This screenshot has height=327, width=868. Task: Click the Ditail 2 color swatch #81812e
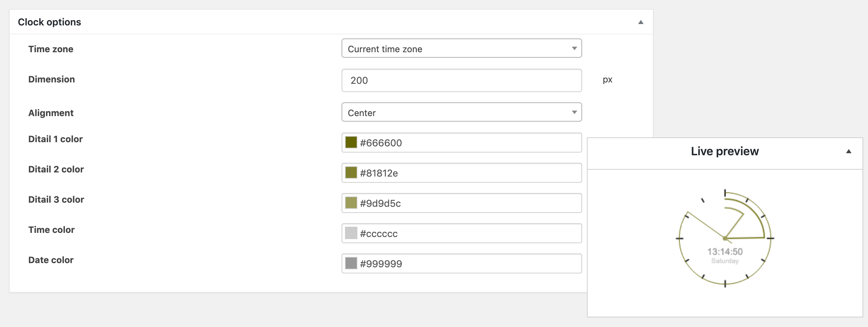click(x=351, y=173)
